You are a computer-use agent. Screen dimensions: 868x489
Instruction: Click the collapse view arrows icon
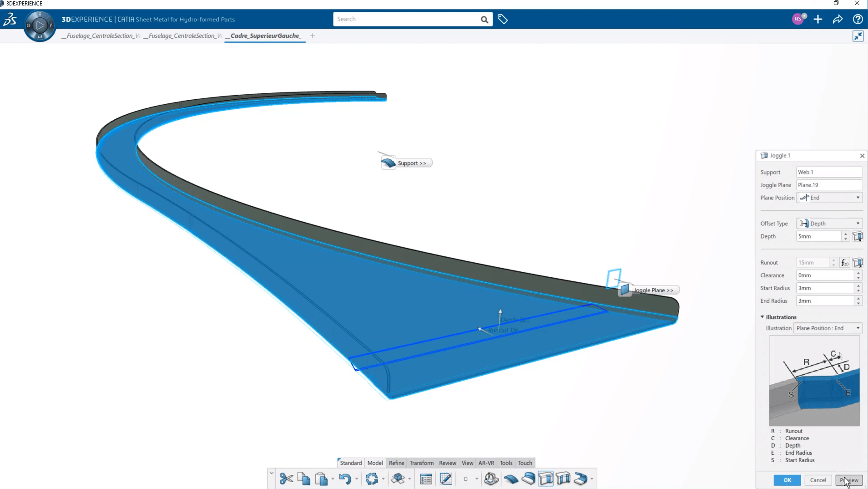858,36
